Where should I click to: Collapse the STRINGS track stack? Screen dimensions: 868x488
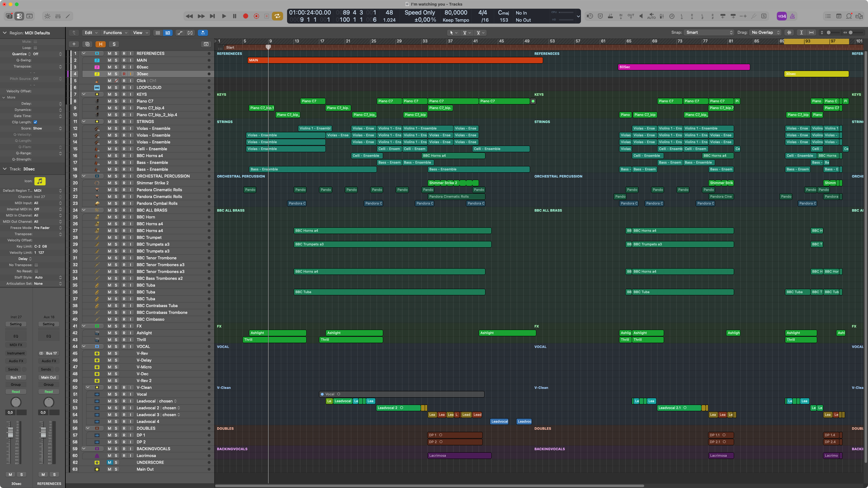84,121
